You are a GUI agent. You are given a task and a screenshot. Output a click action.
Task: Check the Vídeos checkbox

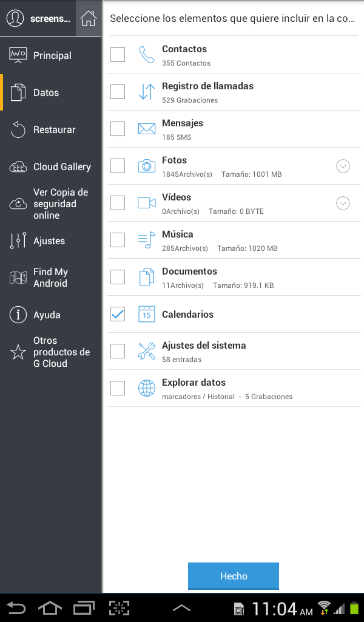[x=118, y=203]
